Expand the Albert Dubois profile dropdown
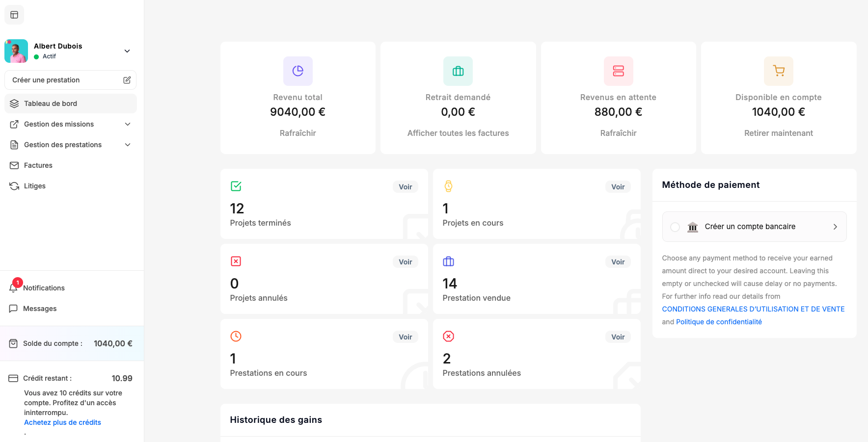 (127, 51)
